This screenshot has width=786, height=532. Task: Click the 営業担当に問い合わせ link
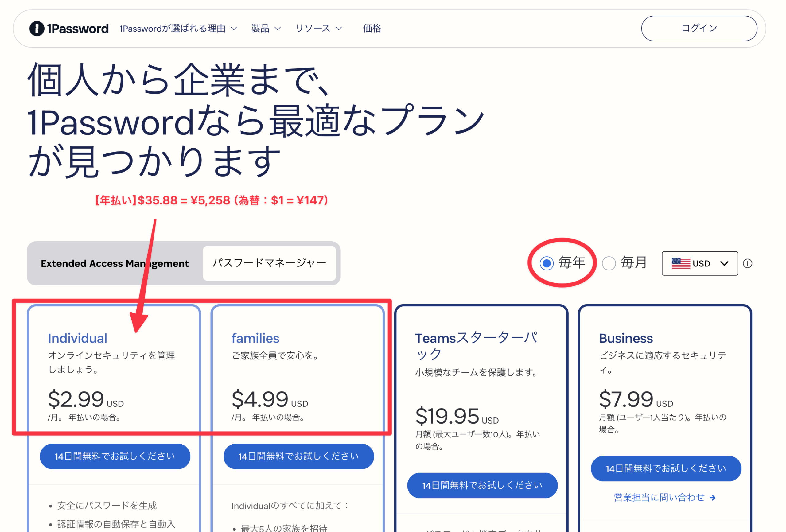coord(659,498)
